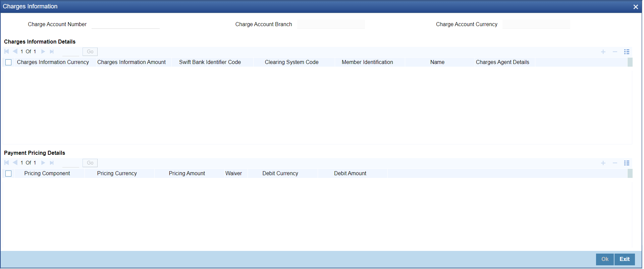Click Pricing Component column header
Image resolution: width=644 pixels, height=269 pixels.
(x=47, y=174)
